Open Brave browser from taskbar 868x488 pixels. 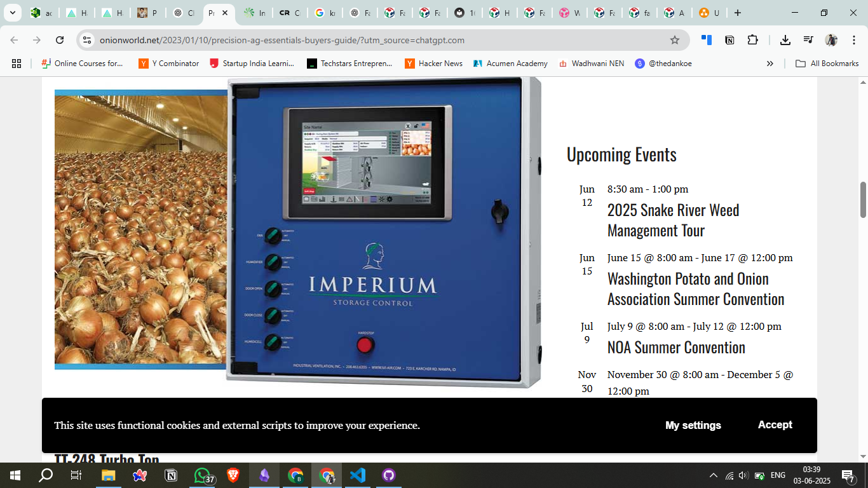pyautogui.click(x=233, y=475)
